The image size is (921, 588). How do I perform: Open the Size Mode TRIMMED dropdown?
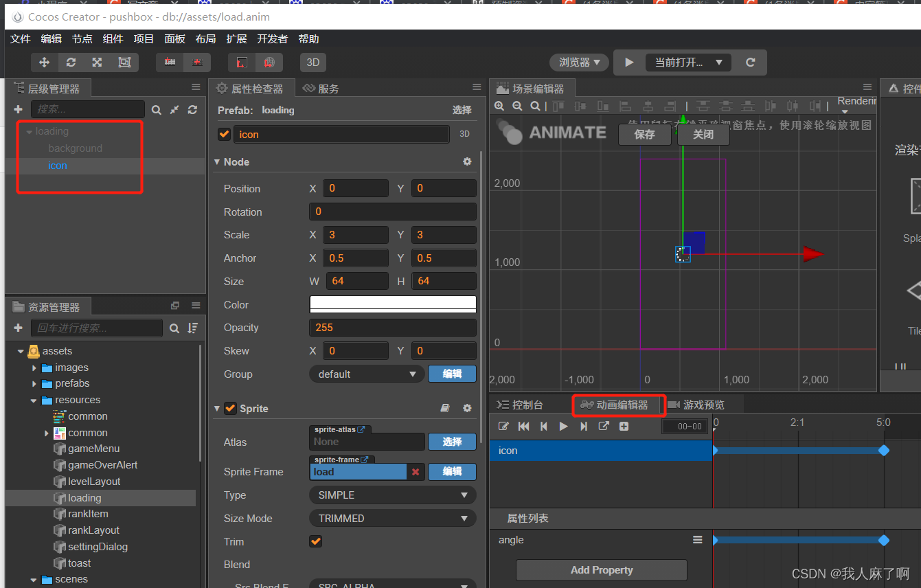click(x=393, y=518)
